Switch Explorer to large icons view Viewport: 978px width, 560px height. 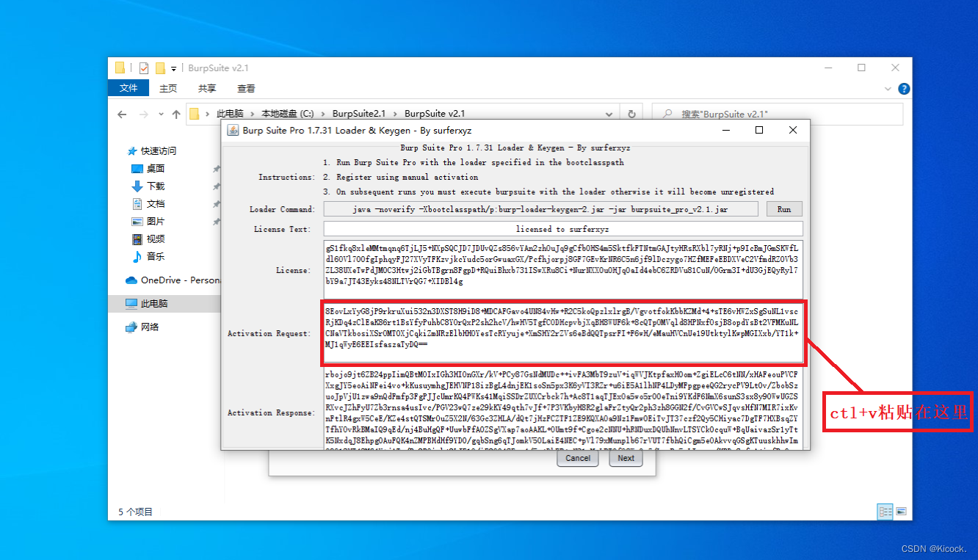901,511
